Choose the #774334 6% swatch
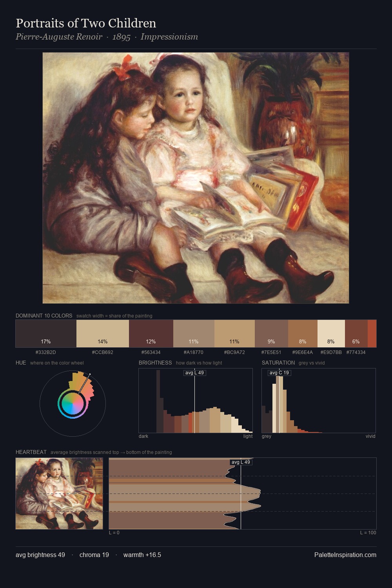This screenshot has width=392, height=588. pos(356,334)
